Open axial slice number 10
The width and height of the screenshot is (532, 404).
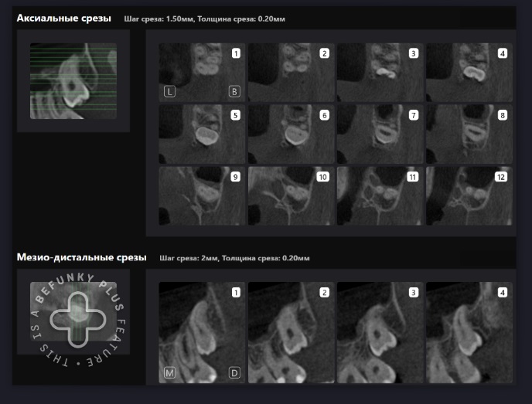click(291, 195)
